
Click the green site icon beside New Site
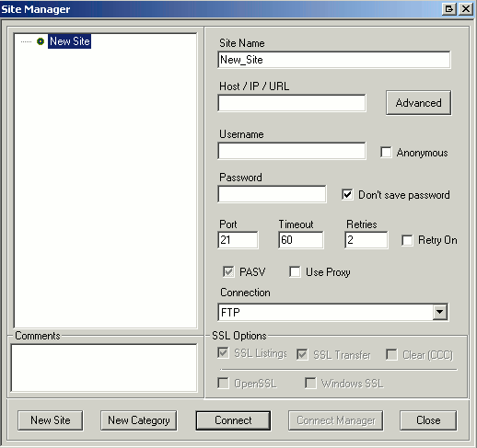click(41, 41)
